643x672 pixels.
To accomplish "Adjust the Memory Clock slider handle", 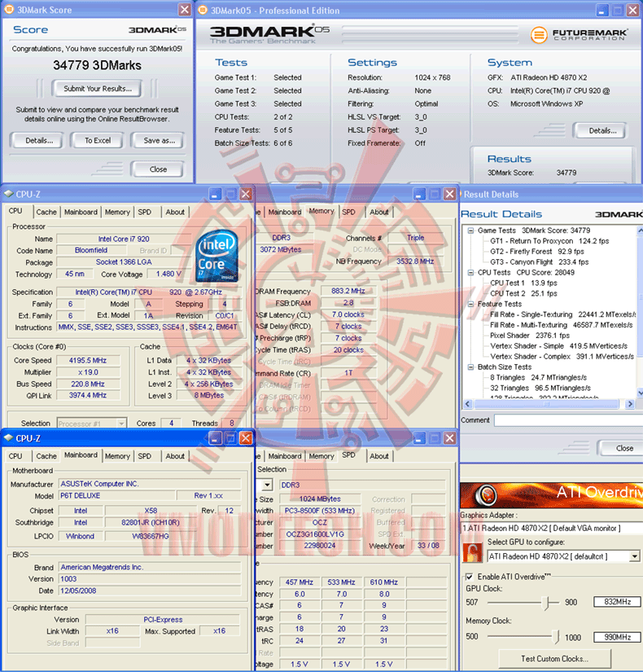I will (x=556, y=636).
